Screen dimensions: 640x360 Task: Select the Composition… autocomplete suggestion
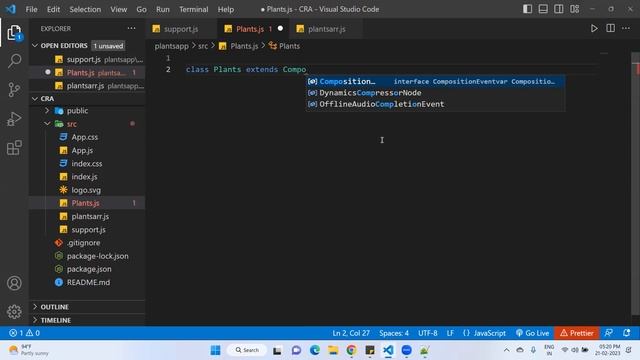(x=436, y=81)
